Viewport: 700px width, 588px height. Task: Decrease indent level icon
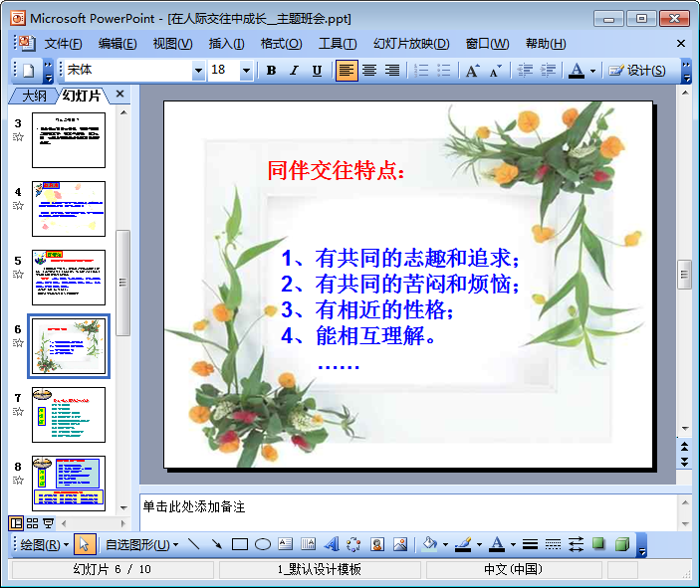[525, 71]
